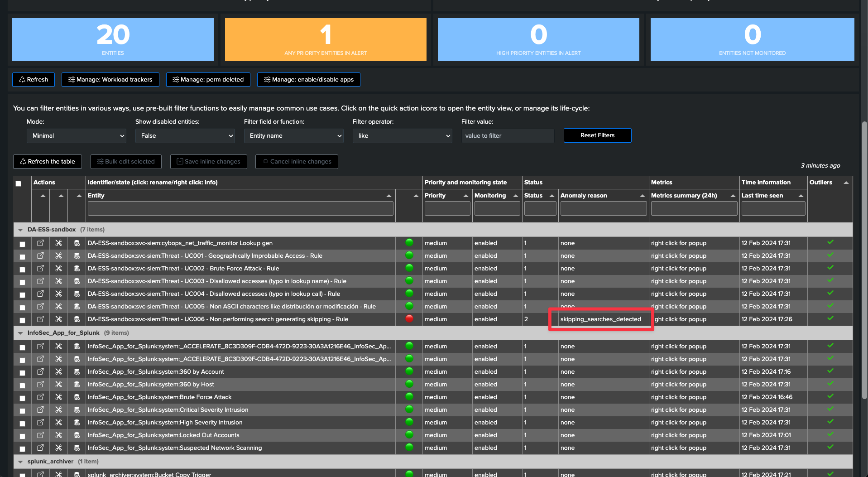This screenshot has width=868, height=477.
Task: Check the cybops_net_traffic_monitor Lookup gen row
Action: 22,244
